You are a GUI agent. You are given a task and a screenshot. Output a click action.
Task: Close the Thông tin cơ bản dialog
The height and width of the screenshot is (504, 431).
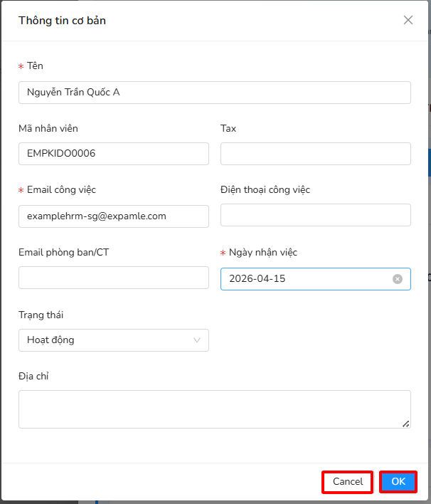pyautogui.click(x=408, y=20)
